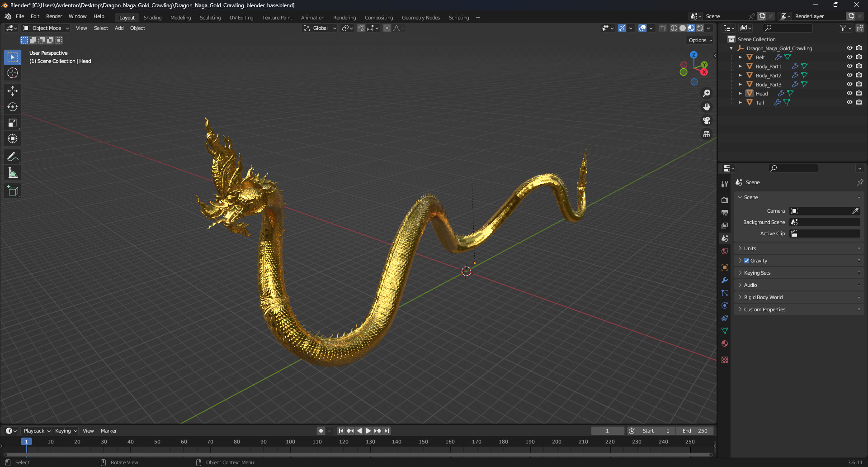
Task: Activate the Rotate tool
Action: tap(13, 107)
